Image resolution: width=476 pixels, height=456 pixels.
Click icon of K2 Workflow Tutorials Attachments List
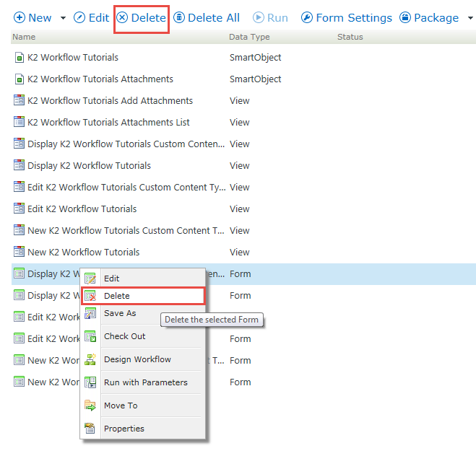[19, 122]
